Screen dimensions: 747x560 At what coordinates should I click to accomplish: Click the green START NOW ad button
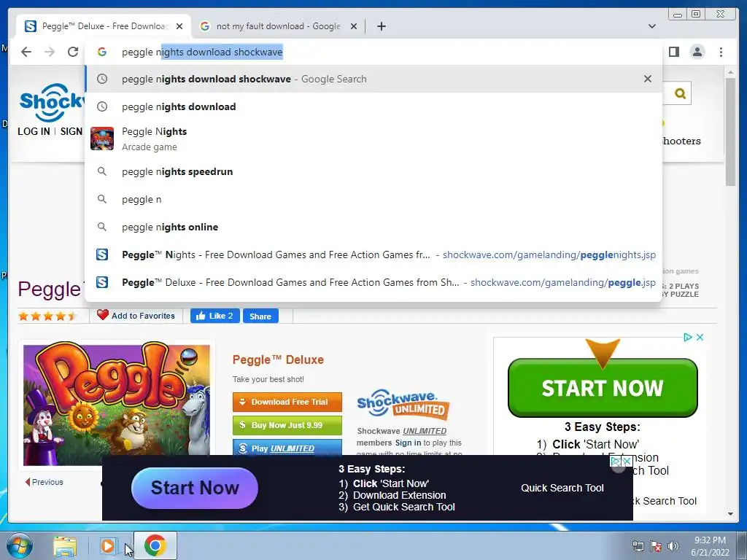coord(603,388)
